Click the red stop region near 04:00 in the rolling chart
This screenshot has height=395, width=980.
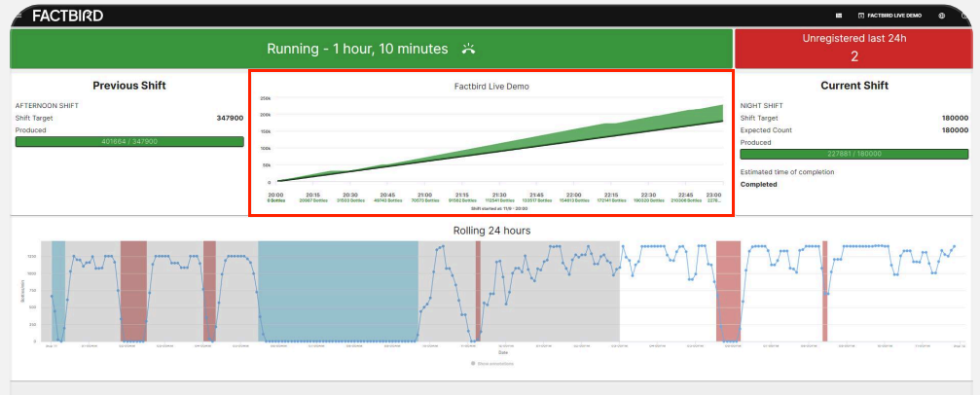209,291
